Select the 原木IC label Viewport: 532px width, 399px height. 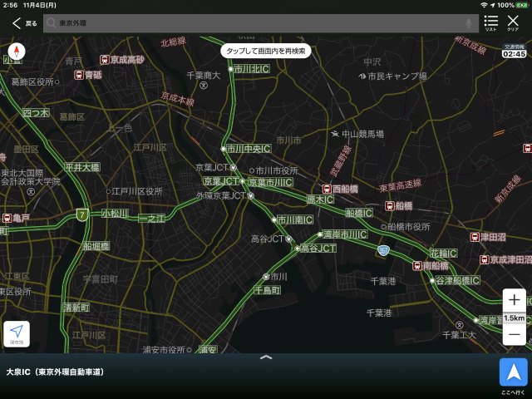(x=320, y=199)
